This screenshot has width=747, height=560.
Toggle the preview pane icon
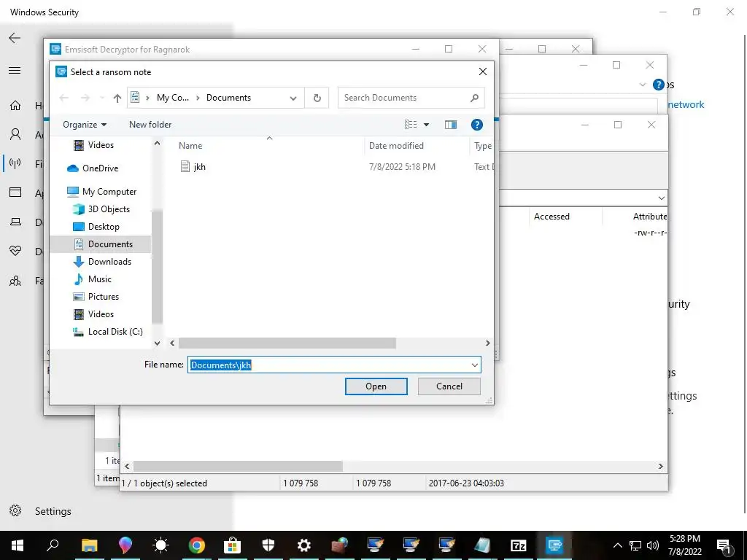pos(451,124)
